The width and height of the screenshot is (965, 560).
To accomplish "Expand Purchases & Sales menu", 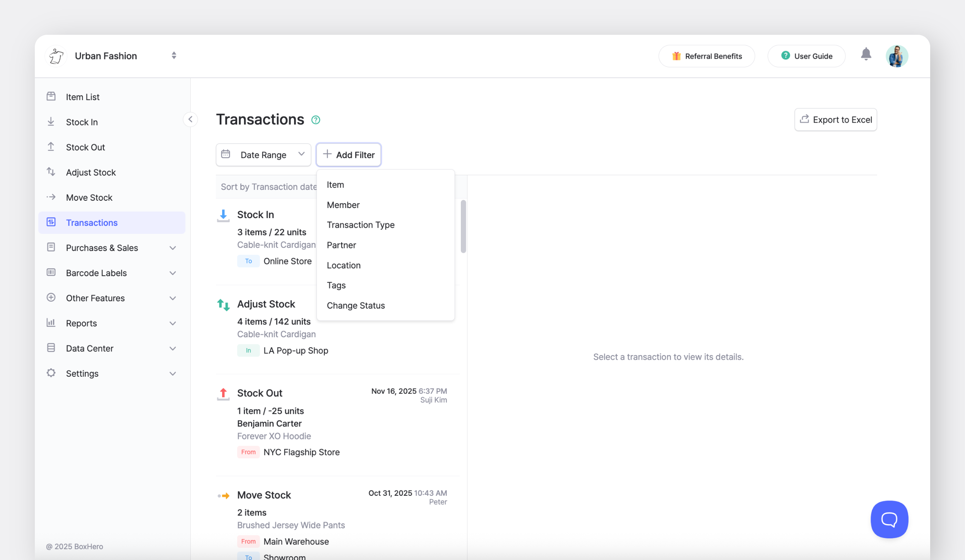I will (173, 248).
